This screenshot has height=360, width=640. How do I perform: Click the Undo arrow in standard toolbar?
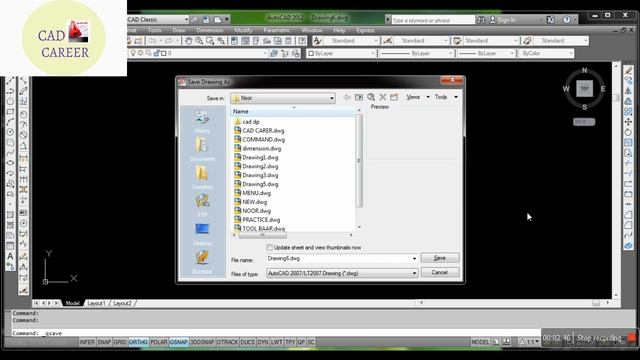pyautogui.click(x=152, y=41)
